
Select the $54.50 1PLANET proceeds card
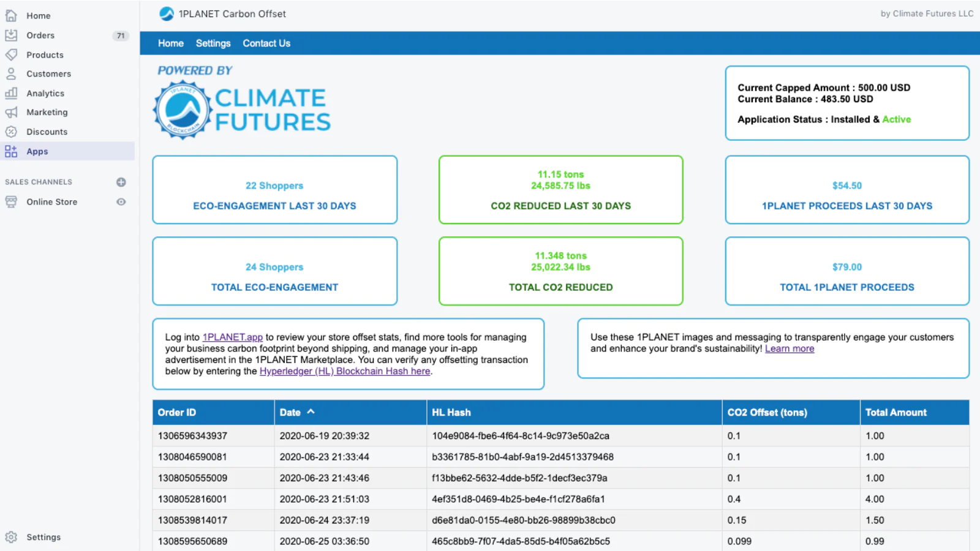tap(847, 190)
